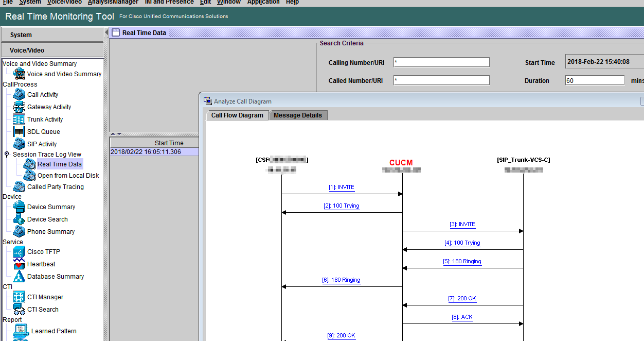
Task: Open message link [3]: INVITE
Action: 462,225
